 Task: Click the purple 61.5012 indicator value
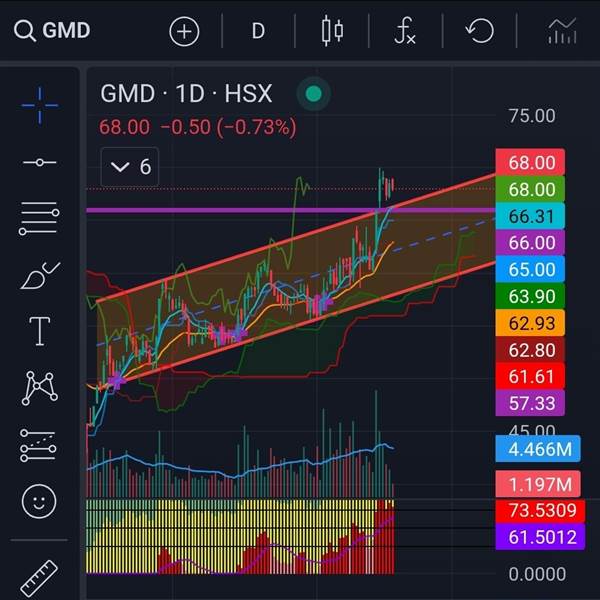point(540,537)
